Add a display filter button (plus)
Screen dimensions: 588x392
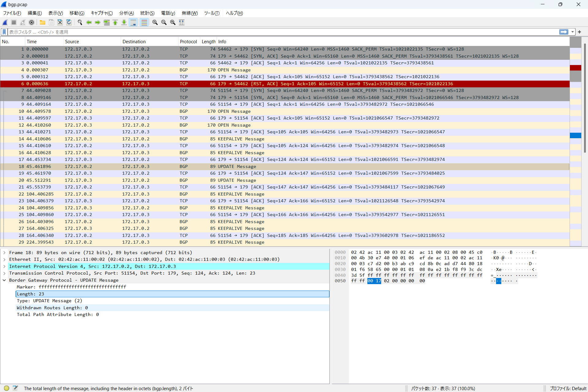tap(579, 32)
